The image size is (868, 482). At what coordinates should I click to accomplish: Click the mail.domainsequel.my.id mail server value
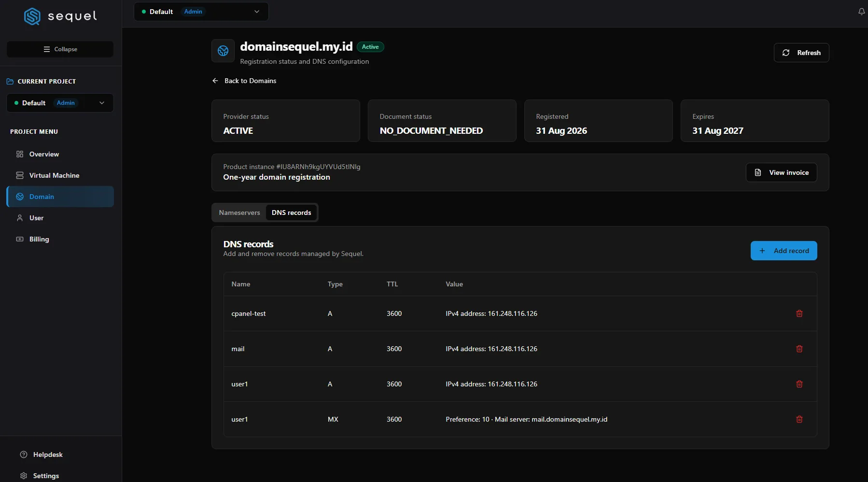(x=570, y=419)
